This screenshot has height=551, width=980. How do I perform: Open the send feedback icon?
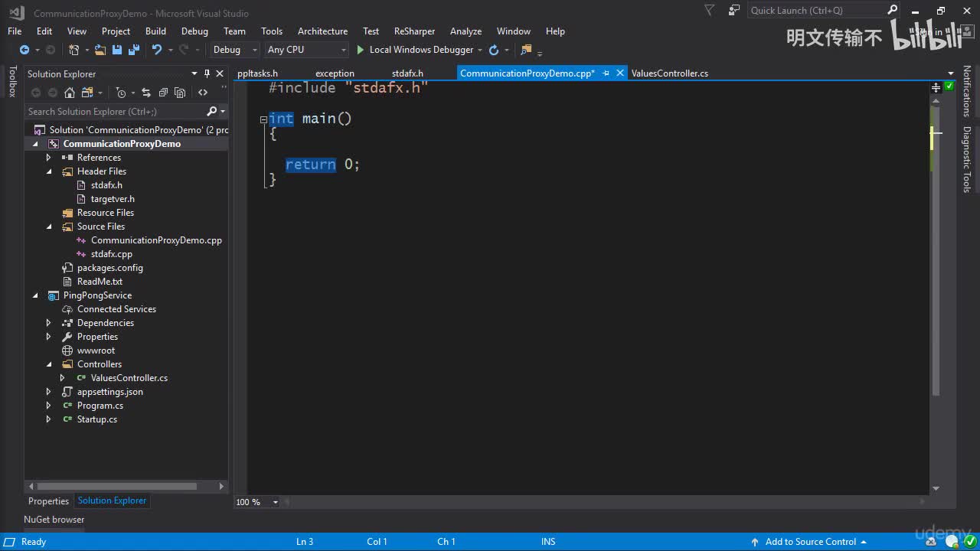[734, 11]
